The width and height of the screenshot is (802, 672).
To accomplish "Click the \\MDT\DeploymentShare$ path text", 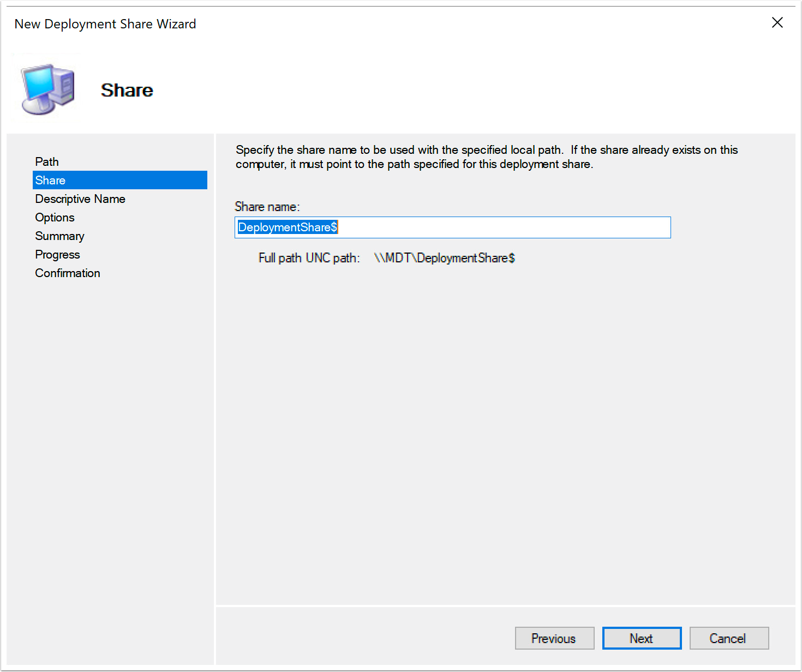I will pyautogui.click(x=445, y=257).
